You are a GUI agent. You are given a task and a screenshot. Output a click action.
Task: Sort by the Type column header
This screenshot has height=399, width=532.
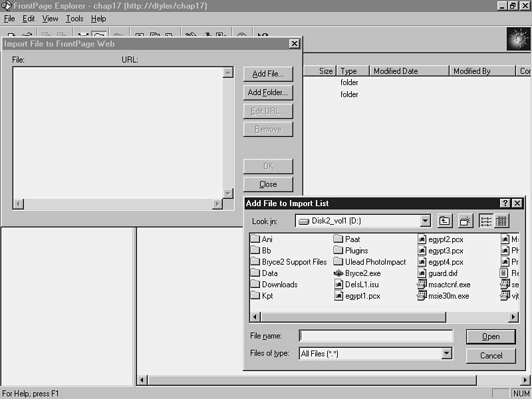(x=352, y=71)
